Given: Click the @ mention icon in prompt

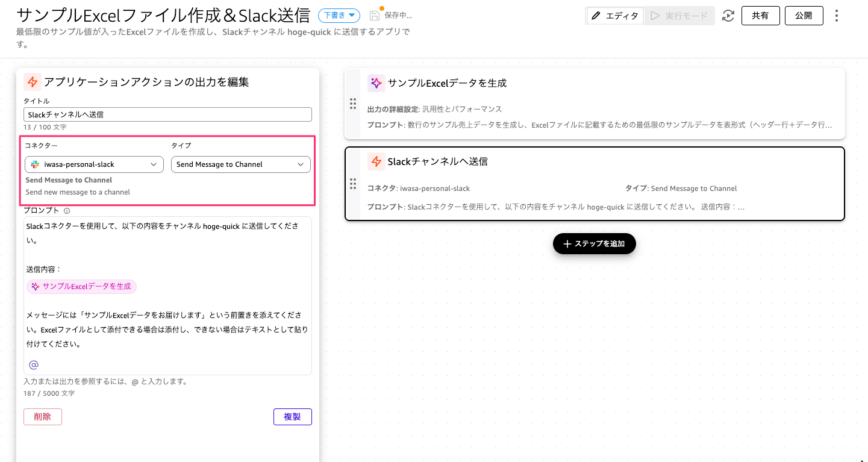Looking at the screenshot, I should click(34, 364).
